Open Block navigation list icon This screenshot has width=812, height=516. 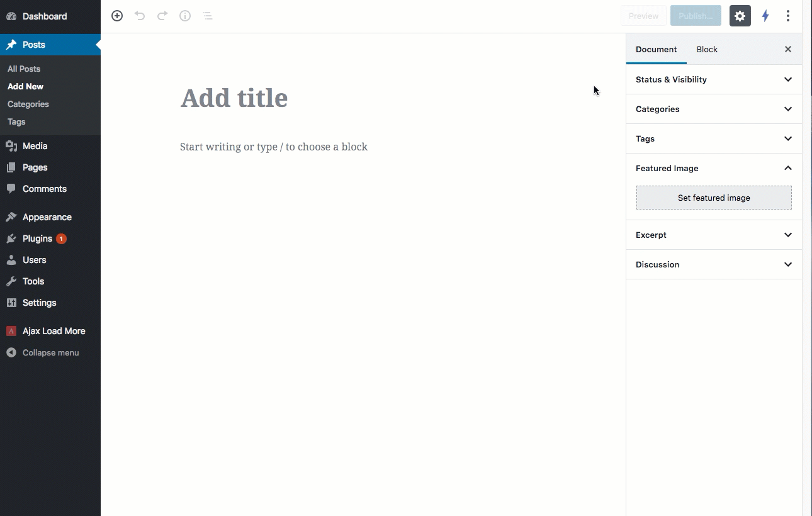[x=208, y=16]
